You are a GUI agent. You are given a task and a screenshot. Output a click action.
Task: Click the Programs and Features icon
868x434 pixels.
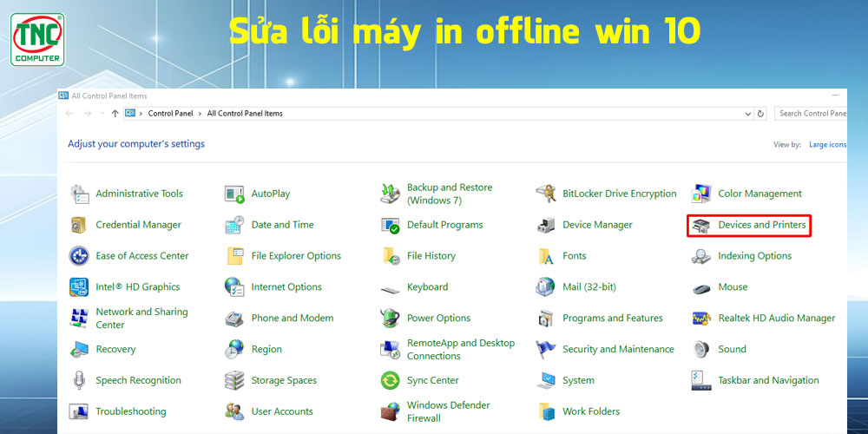coord(546,319)
